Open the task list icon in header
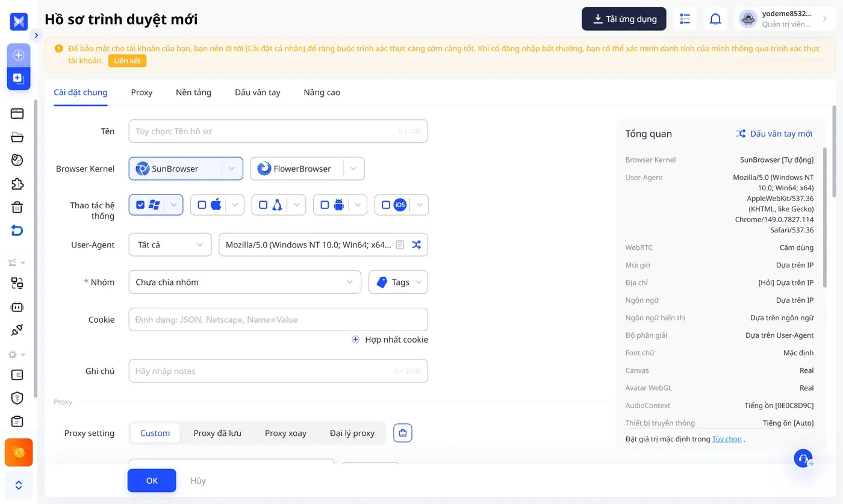This screenshot has height=504, width=843. tap(685, 19)
